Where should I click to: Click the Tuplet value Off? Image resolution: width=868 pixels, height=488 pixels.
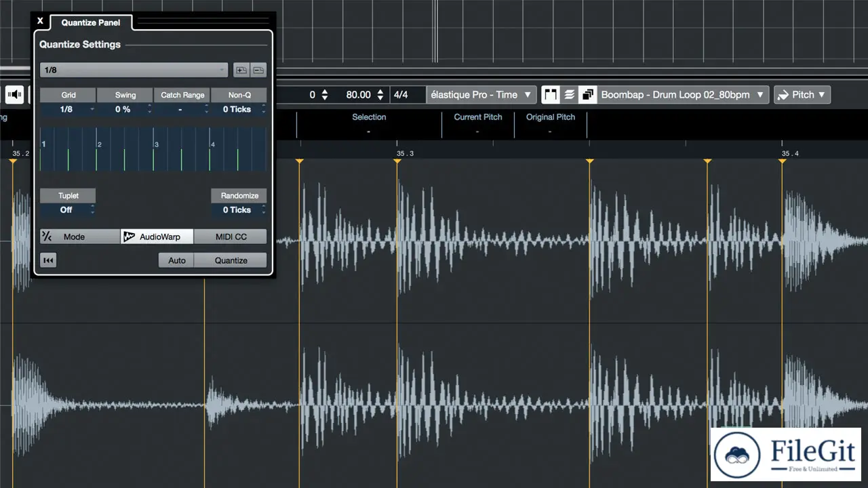[x=66, y=210]
